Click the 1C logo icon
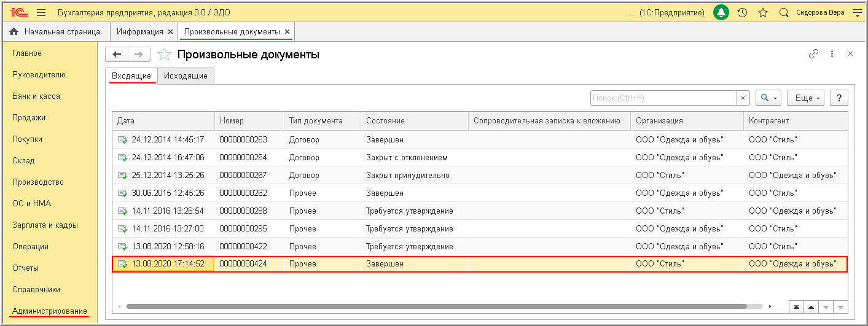This screenshot has height=326, width=868. click(x=18, y=12)
